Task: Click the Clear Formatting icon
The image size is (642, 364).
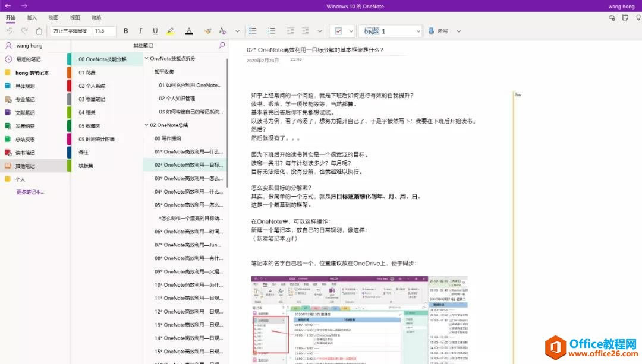Action: click(x=223, y=31)
